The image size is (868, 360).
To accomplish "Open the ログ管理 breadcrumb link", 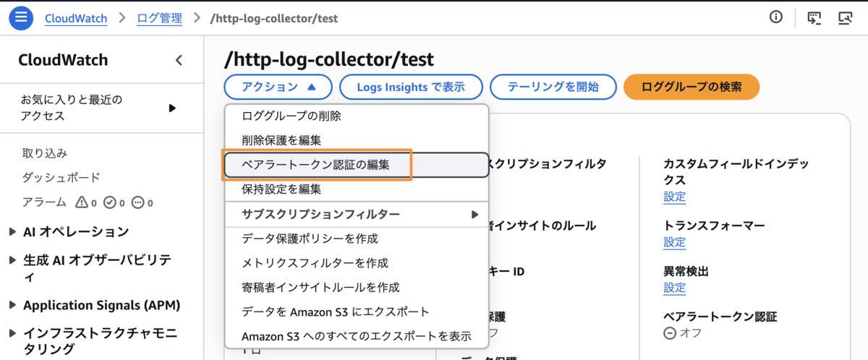I will click(159, 17).
